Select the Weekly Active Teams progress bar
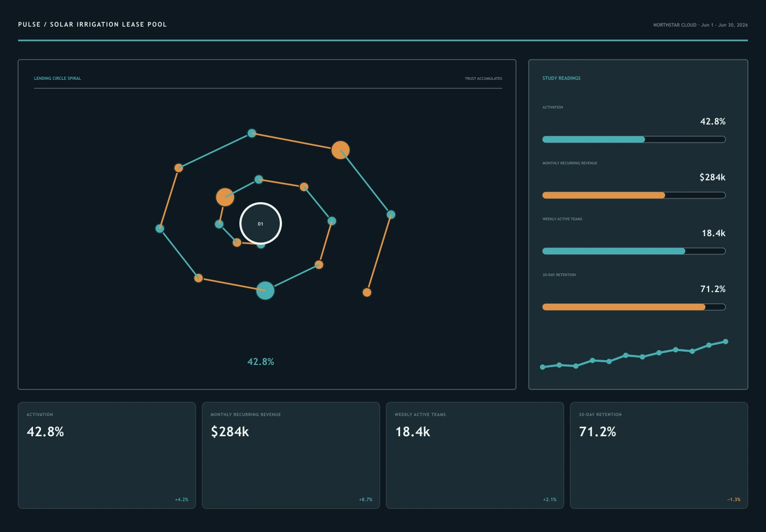This screenshot has width=766, height=532. coord(634,251)
